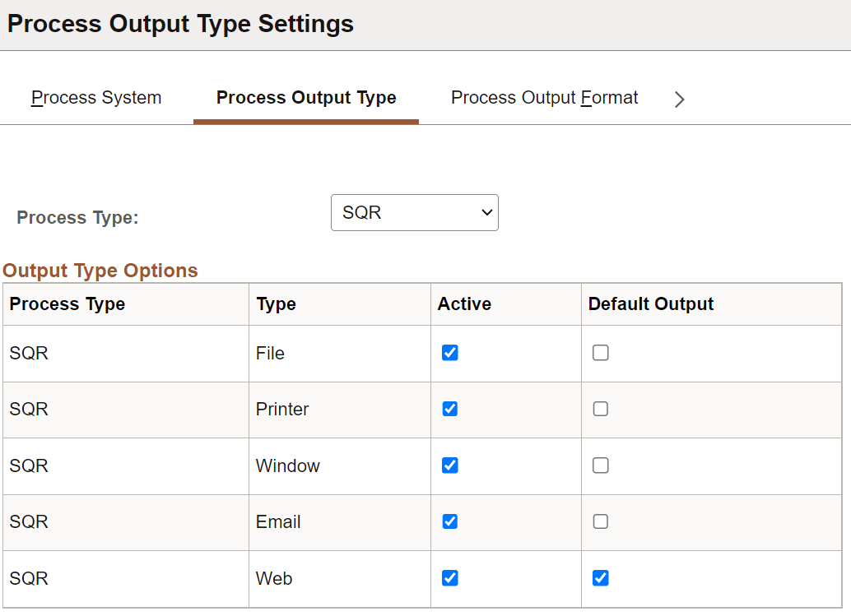Check Default Output for the Printer row
The width and height of the screenshot is (851, 616).
click(x=600, y=409)
